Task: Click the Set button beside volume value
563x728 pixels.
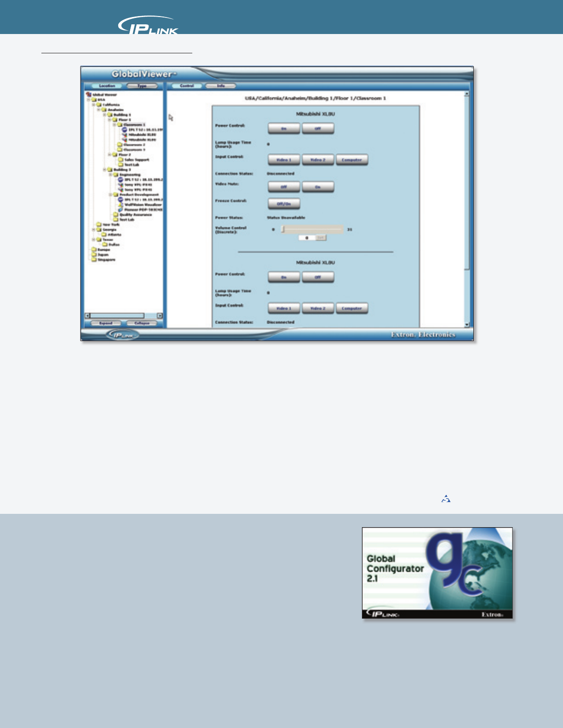Action: click(321, 238)
